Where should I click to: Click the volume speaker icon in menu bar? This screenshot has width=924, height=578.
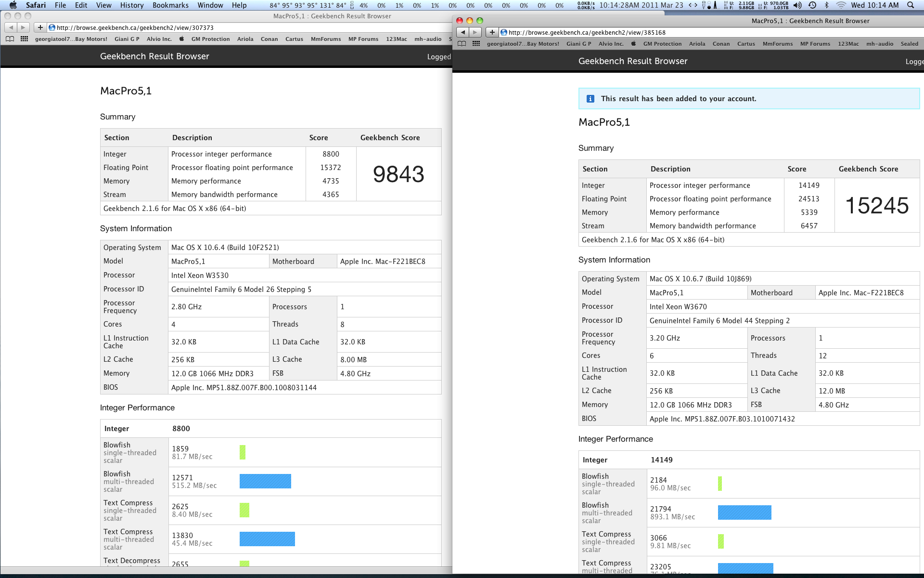(797, 5)
